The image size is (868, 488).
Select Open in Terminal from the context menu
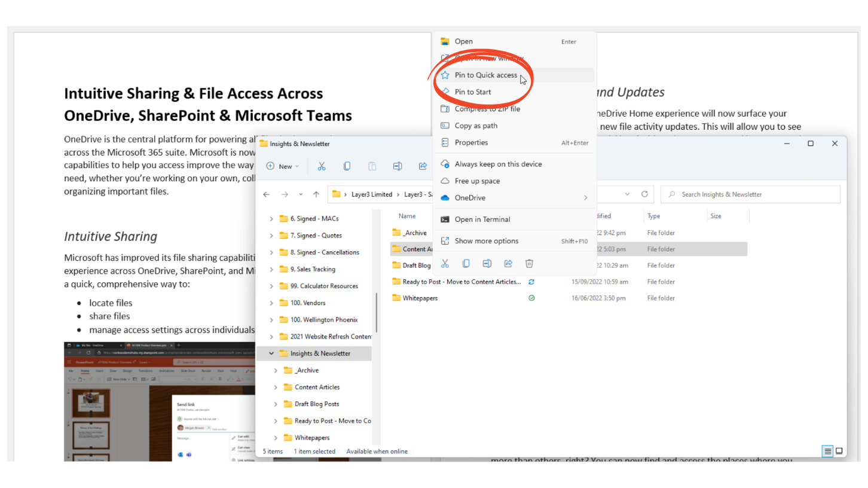pos(478,219)
